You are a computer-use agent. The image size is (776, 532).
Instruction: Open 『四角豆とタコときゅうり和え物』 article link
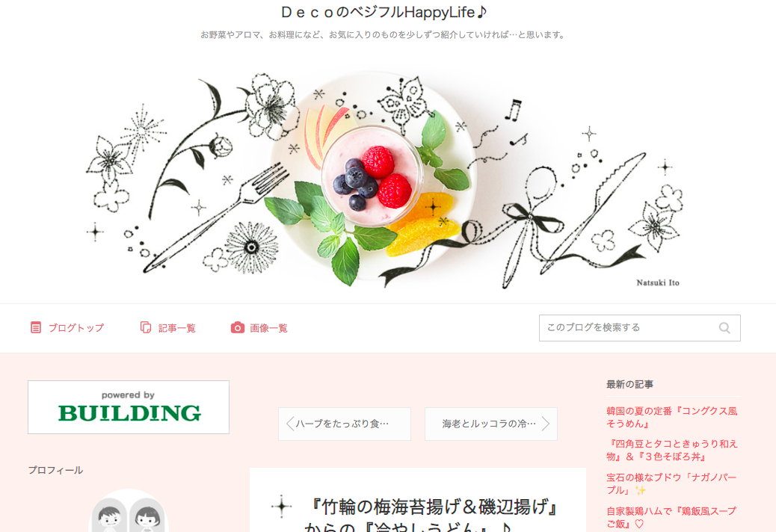pos(671,450)
